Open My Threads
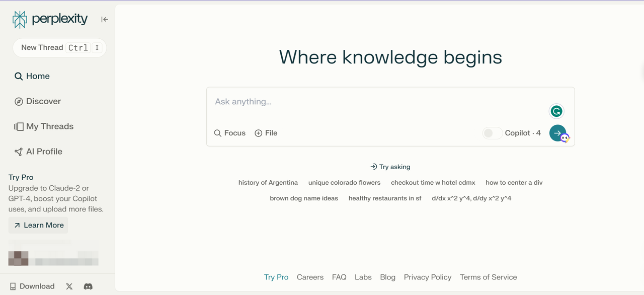Viewport: 644px width, 295px height. pyautogui.click(x=44, y=126)
